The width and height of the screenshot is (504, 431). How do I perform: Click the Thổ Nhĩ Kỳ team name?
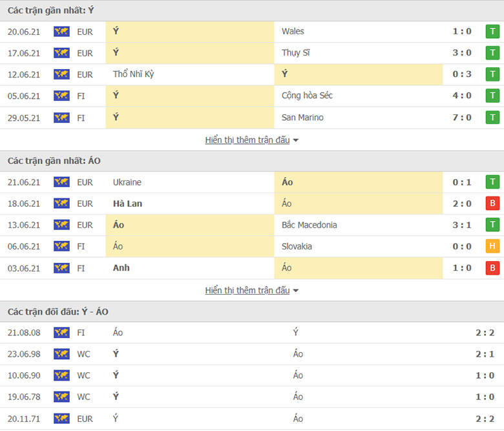point(133,74)
